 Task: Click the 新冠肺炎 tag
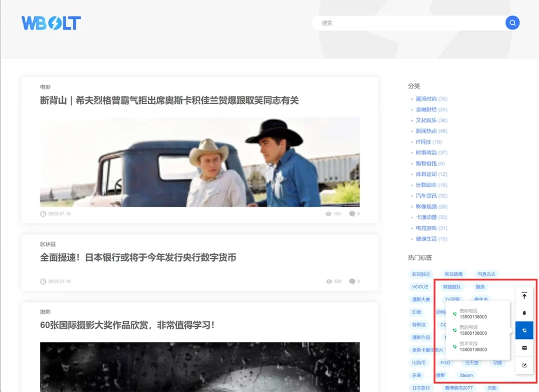coord(421,274)
